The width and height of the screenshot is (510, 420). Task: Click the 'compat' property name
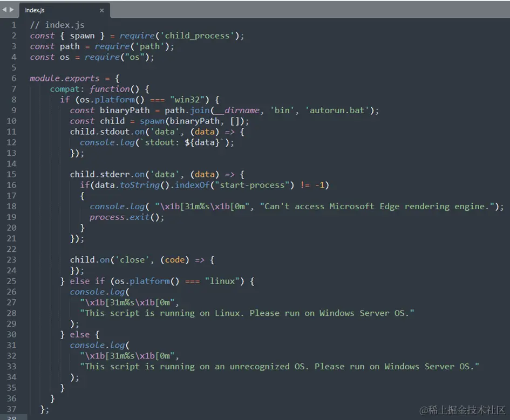click(65, 89)
